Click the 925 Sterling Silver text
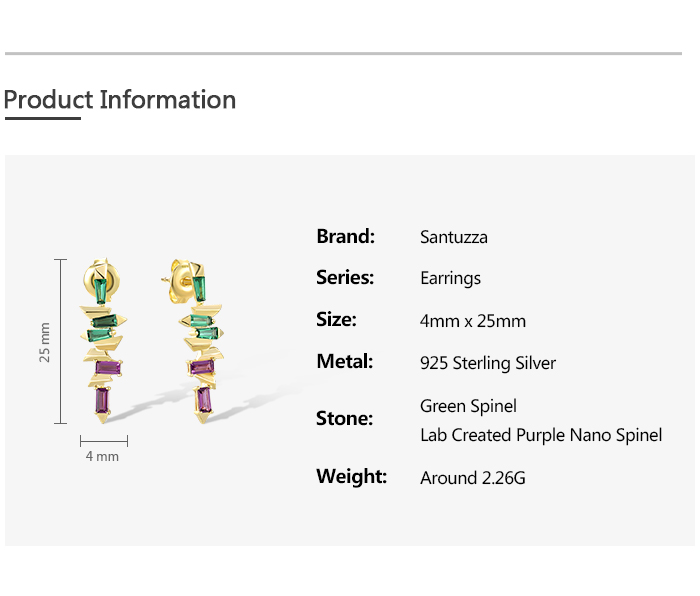The width and height of the screenshot is (700, 596). [488, 363]
